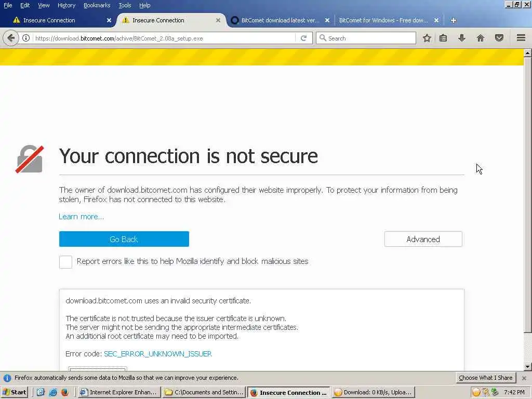Click the scrollbar down arrow
Image resolution: width=532 pixels, height=399 pixels.
528,367
